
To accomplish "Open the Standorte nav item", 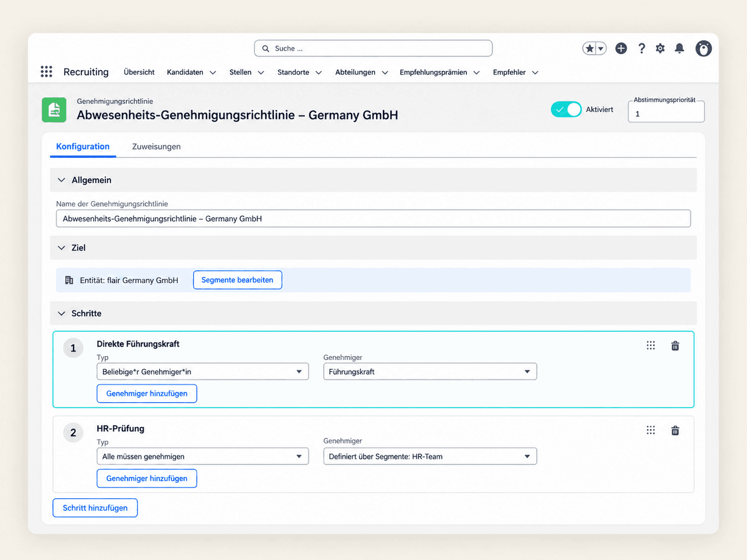I will (x=293, y=72).
